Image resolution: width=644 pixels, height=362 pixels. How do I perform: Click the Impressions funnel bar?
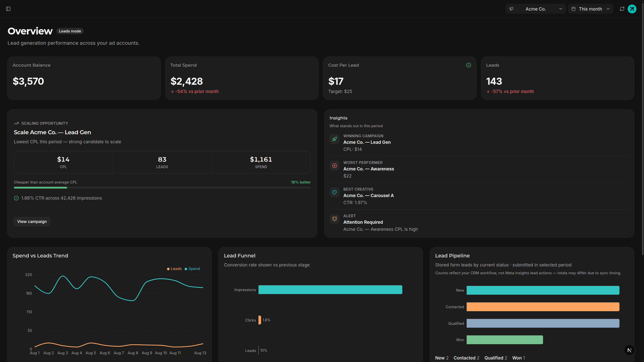[x=330, y=290]
